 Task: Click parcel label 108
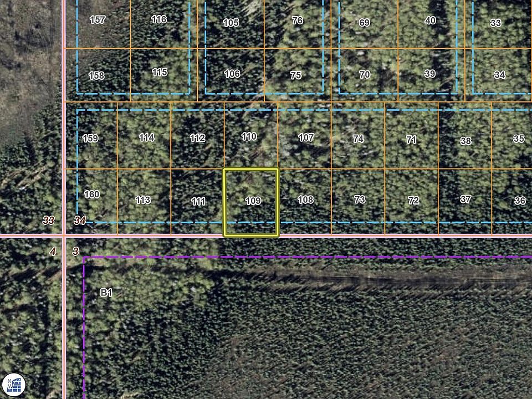click(x=305, y=199)
